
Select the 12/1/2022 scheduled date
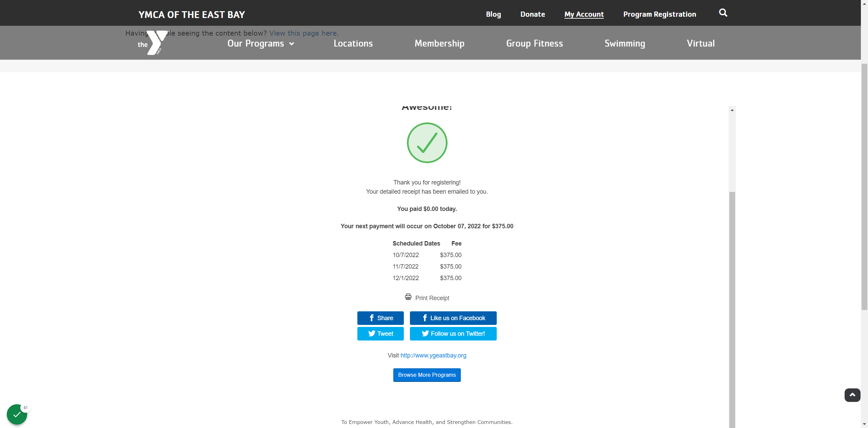click(x=406, y=278)
